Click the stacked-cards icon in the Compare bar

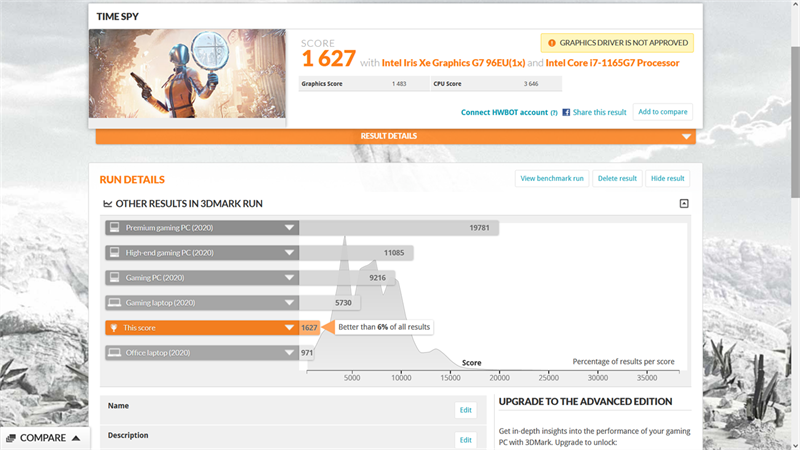[11, 438]
